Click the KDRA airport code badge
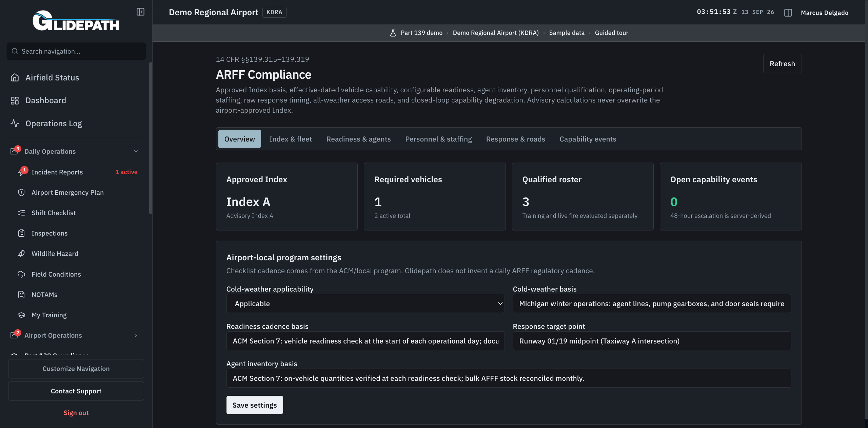The image size is (868, 428). coord(274,12)
